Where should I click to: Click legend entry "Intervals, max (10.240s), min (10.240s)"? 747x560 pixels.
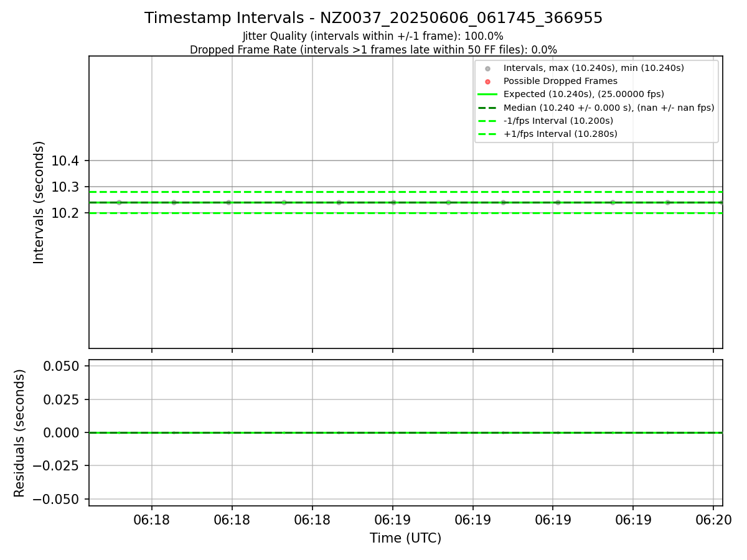(x=593, y=68)
